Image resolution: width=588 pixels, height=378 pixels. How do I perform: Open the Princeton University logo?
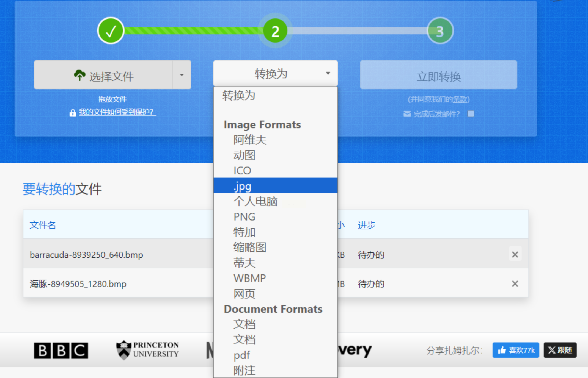pyautogui.click(x=148, y=350)
